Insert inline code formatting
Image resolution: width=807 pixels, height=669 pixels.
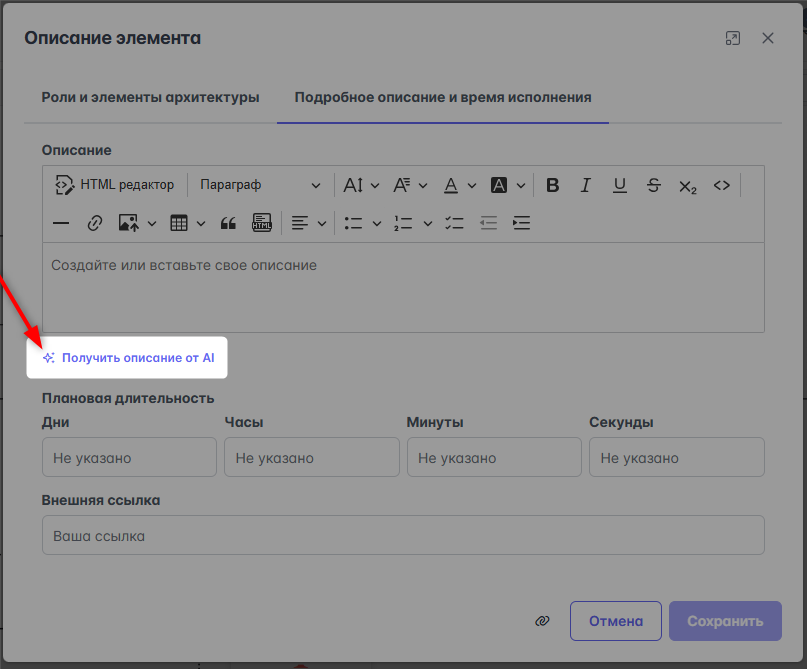tap(722, 185)
